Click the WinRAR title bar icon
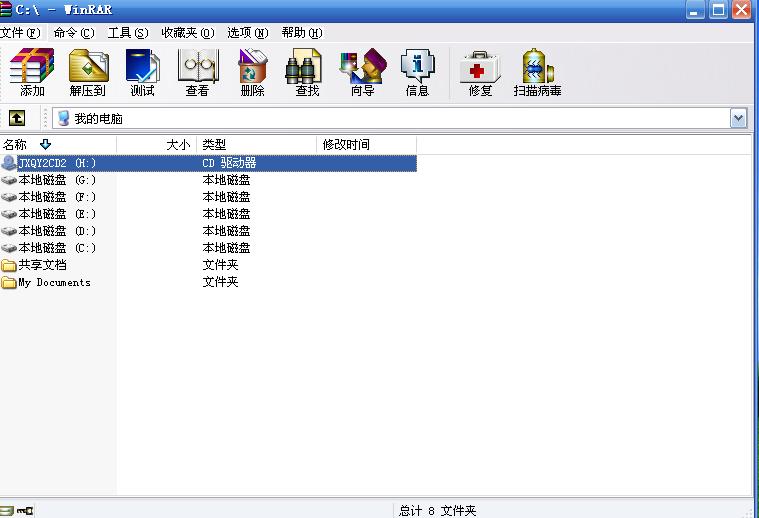The width and height of the screenshot is (759, 518). 6,9
